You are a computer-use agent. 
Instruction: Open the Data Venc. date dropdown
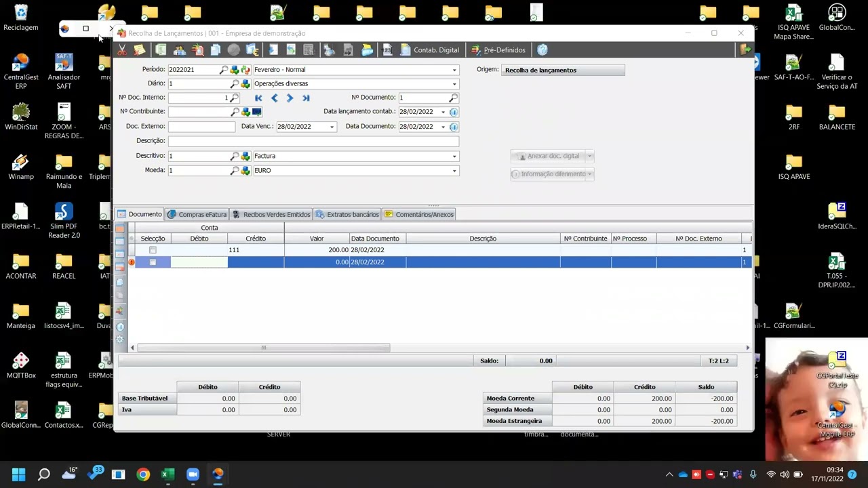click(x=332, y=127)
